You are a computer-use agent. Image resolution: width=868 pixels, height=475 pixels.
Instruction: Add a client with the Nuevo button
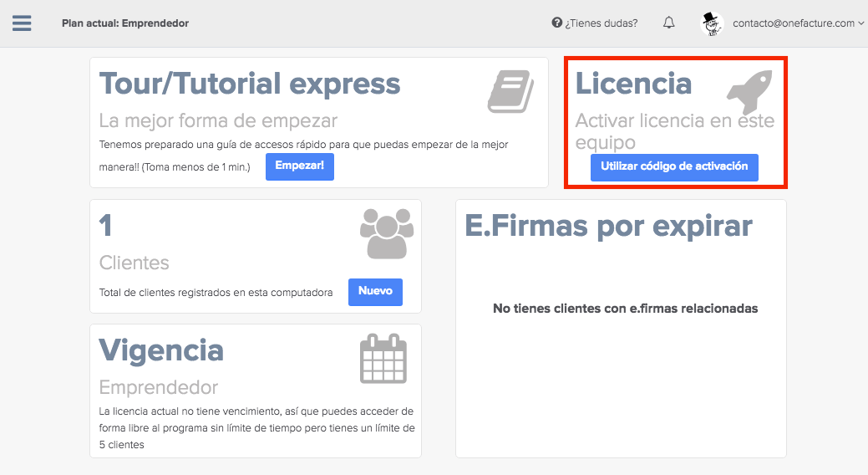pos(375,291)
